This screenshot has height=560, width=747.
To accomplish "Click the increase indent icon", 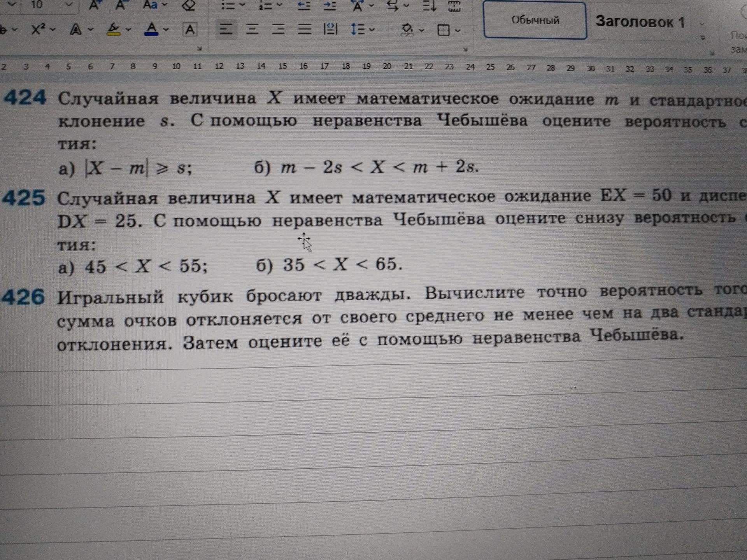I will (330, 5).
